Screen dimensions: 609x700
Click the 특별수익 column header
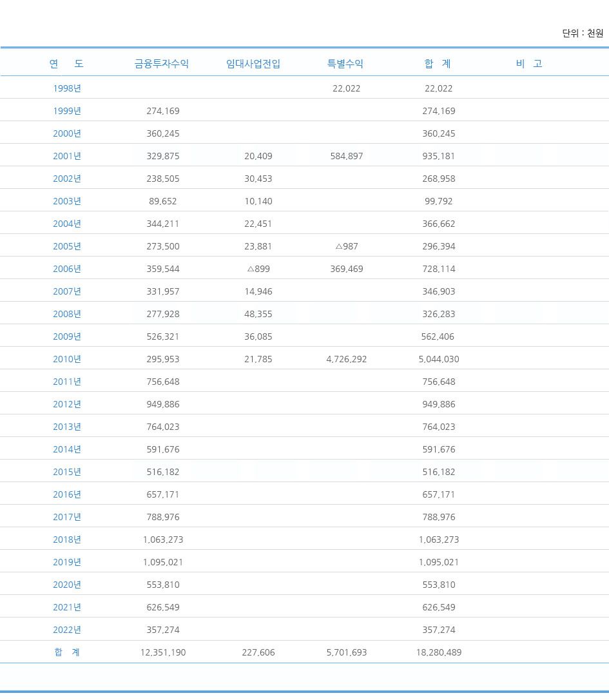click(345, 64)
